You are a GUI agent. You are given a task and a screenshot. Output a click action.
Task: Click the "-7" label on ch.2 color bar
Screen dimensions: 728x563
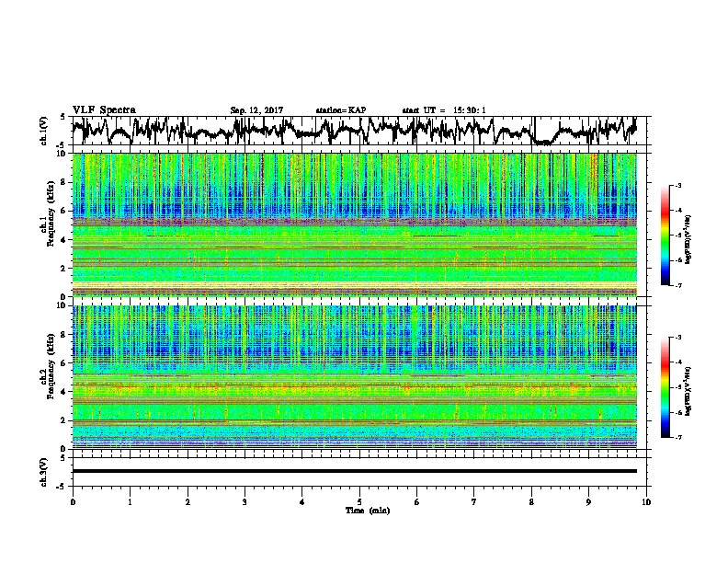678,437
